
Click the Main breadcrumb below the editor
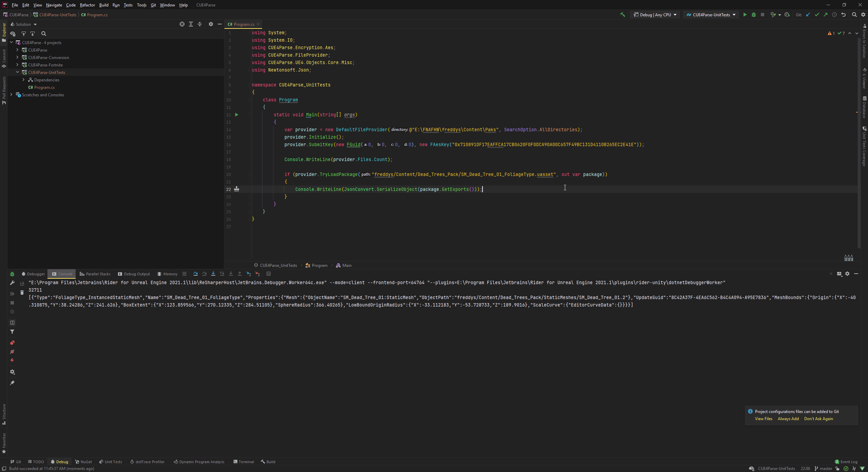346,265
